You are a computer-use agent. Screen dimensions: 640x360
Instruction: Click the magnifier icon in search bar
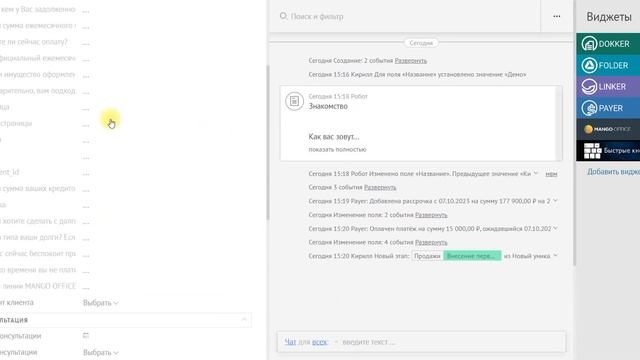coord(283,16)
